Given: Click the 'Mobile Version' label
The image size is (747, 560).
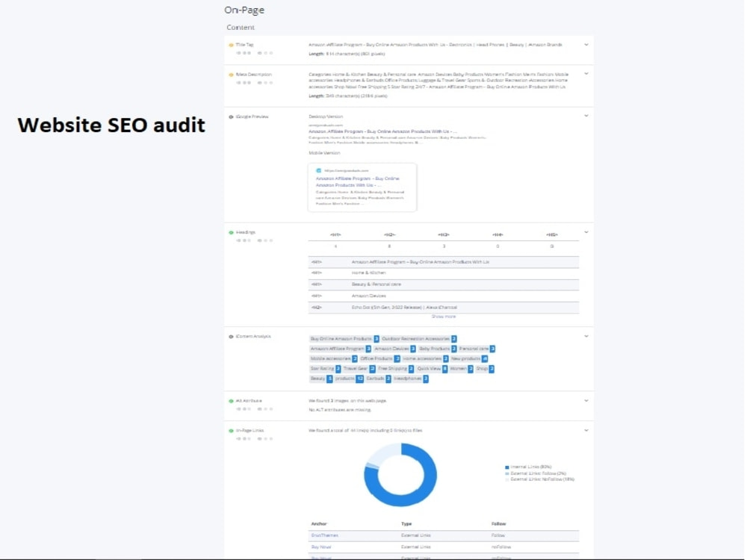Looking at the screenshot, I should point(326,153).
